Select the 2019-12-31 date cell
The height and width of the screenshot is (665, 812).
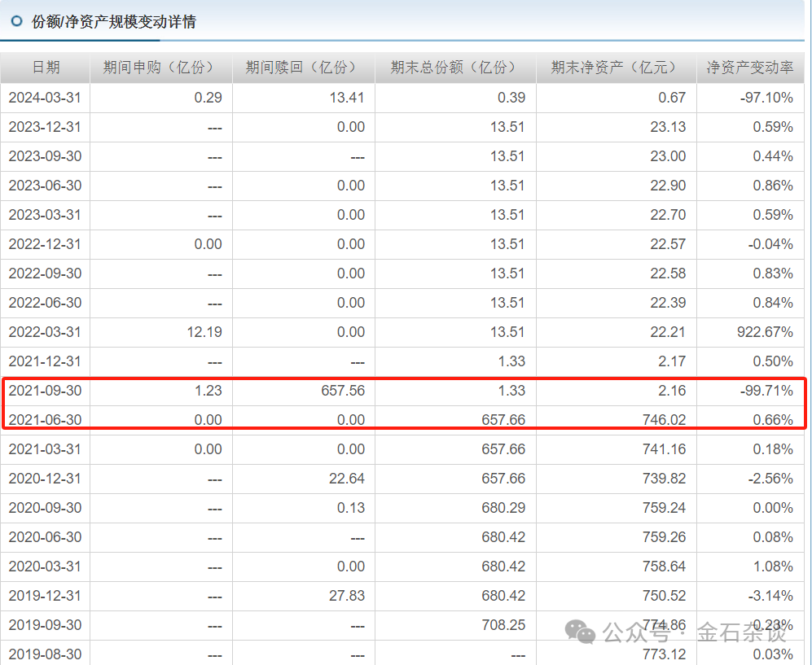tap(45, 596)
